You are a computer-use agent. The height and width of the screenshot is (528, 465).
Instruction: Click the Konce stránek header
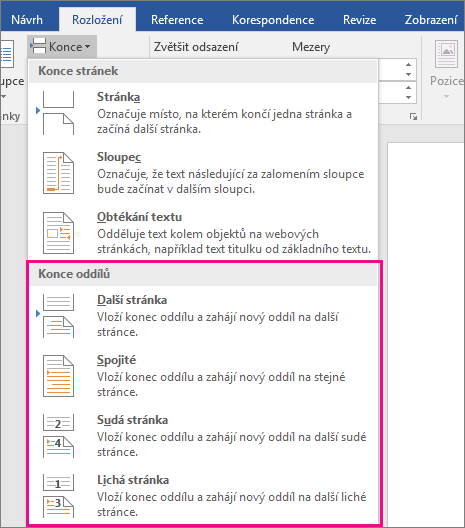click(203, 71)
